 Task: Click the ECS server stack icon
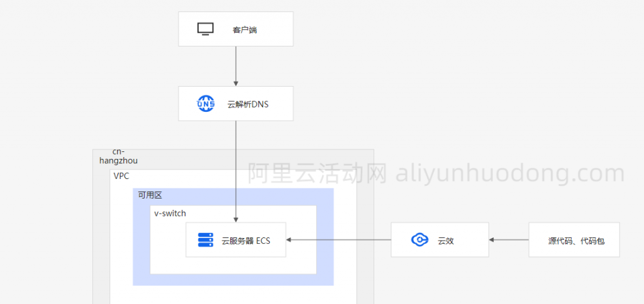click(x=206, y=240)
